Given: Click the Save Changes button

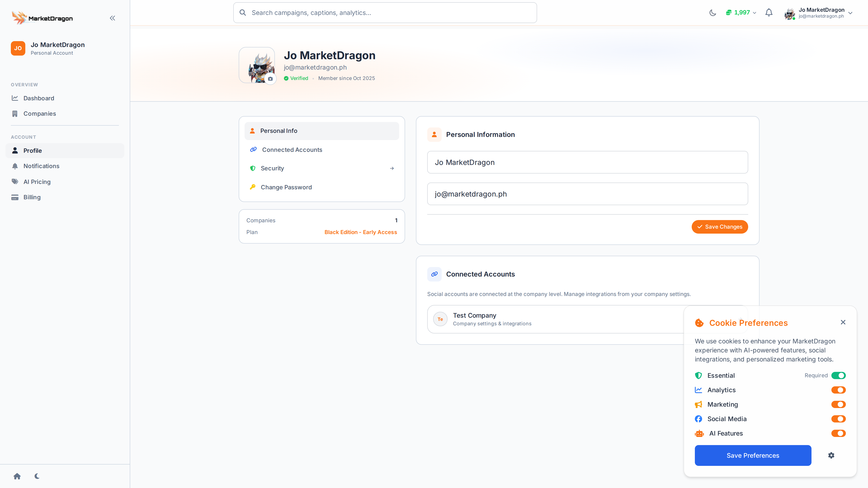Looking at the screenshot, I should (x=720, y=227).
